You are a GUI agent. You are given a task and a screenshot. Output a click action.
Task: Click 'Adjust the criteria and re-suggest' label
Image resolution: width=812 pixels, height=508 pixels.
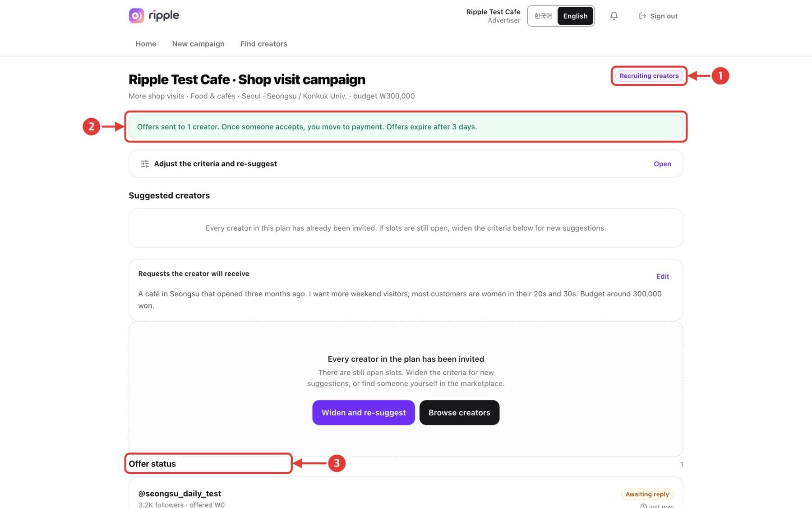coord(215,164)
